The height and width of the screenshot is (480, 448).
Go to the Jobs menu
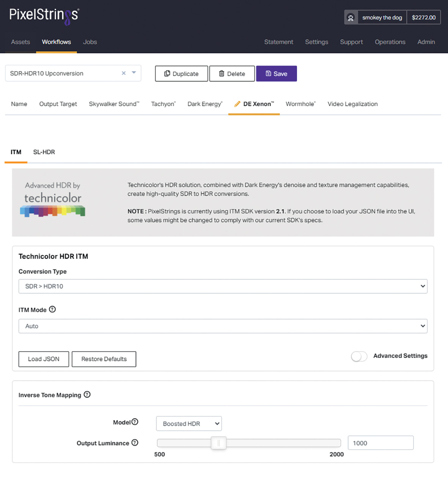[90, 42]
